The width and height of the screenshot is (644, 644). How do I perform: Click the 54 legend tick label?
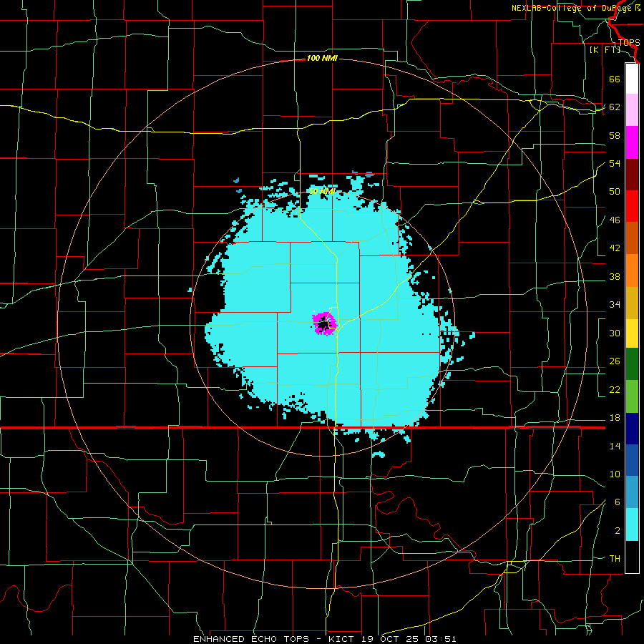(x=615, y=163)
